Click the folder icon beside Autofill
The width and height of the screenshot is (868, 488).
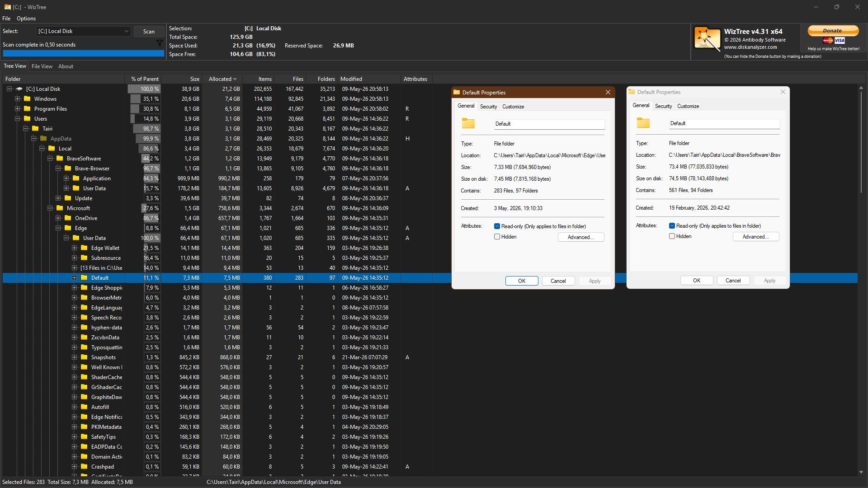tap(84, 407)
